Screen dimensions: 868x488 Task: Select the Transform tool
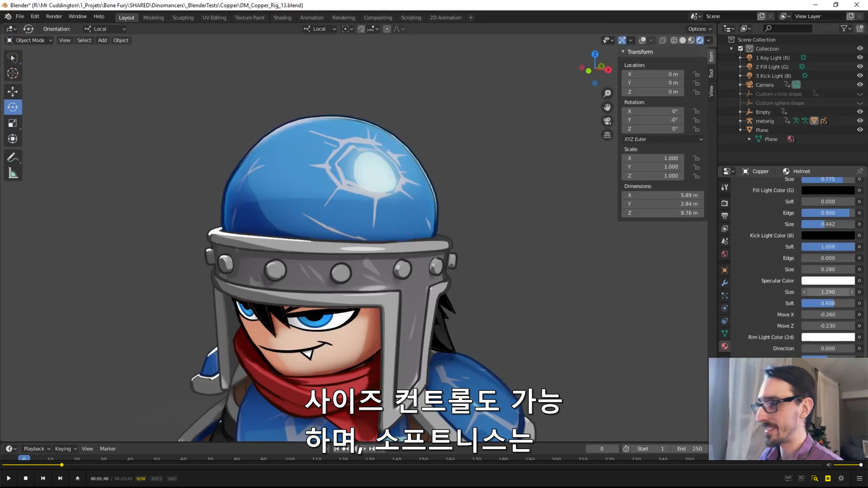pyautogui.click(x=13, y=139)
